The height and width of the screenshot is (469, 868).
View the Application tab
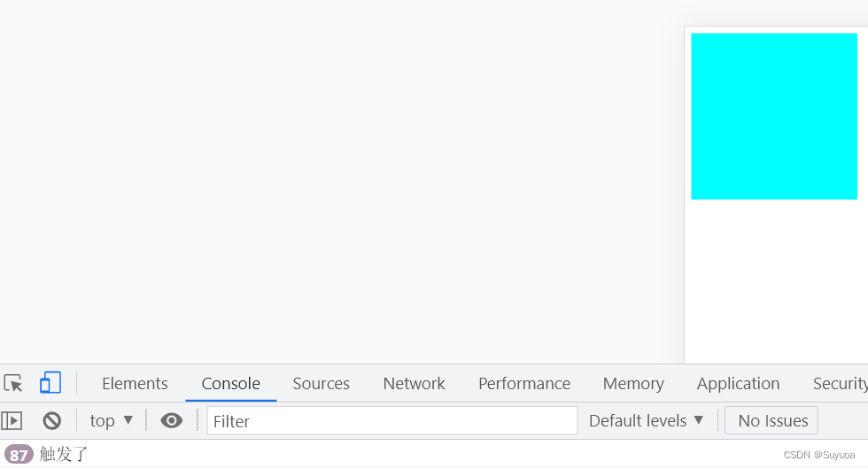click(x=738, y=384)
